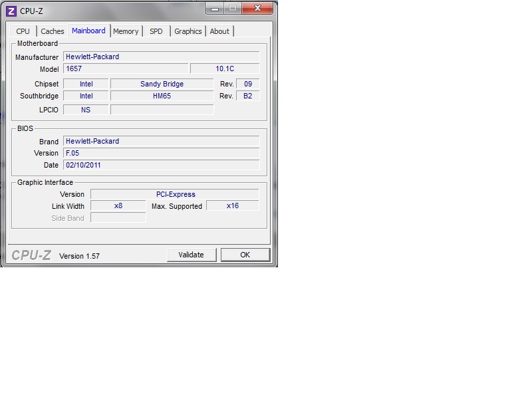Click the OK button

245,255
